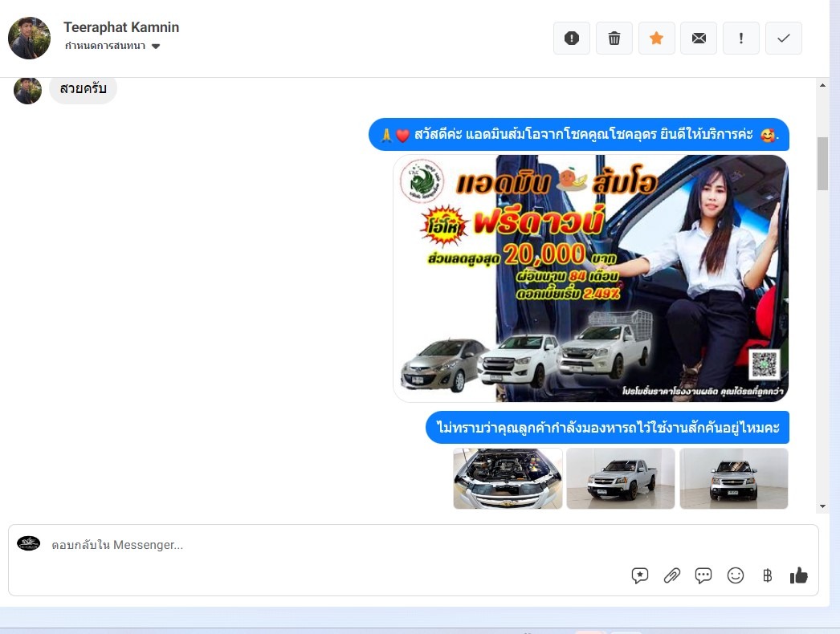Open saved replies speech-bubble star icon
Screen dimensions: 840x634
(x=640, y=575)
